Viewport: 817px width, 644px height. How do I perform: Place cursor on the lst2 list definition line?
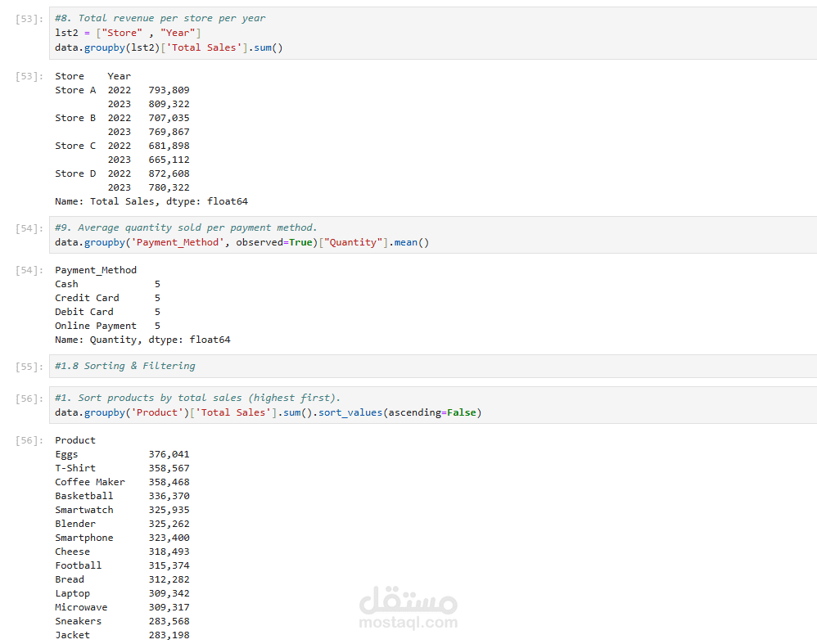pos(128,32)
